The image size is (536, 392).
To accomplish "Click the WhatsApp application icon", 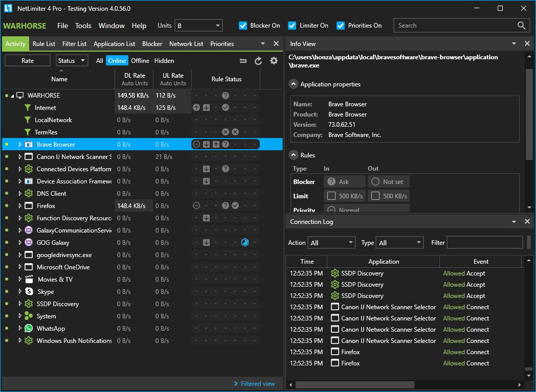I will (x=29, y=329).
